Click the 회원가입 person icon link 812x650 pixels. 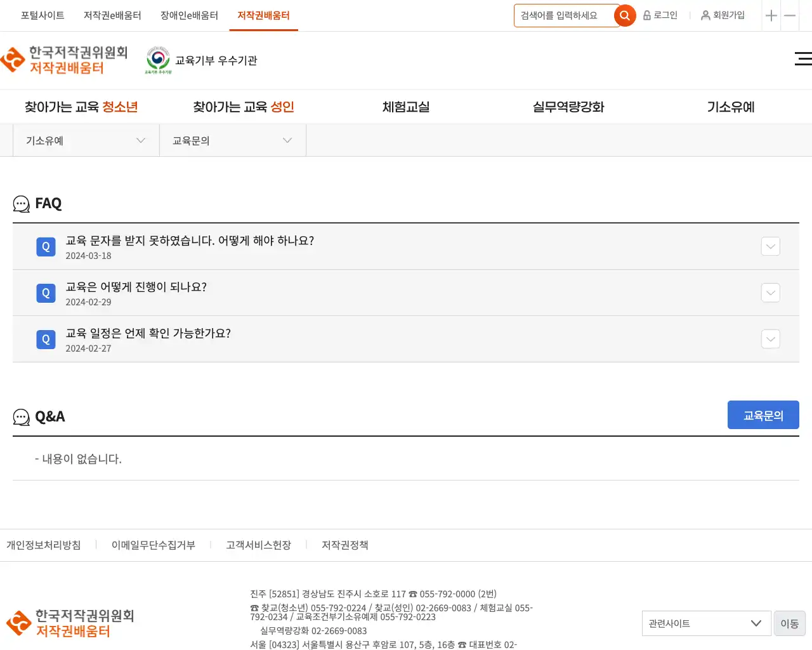click(x=723, y=15)
